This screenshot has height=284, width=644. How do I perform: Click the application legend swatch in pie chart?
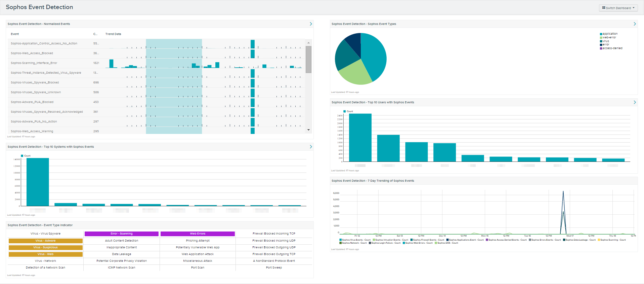601,34
